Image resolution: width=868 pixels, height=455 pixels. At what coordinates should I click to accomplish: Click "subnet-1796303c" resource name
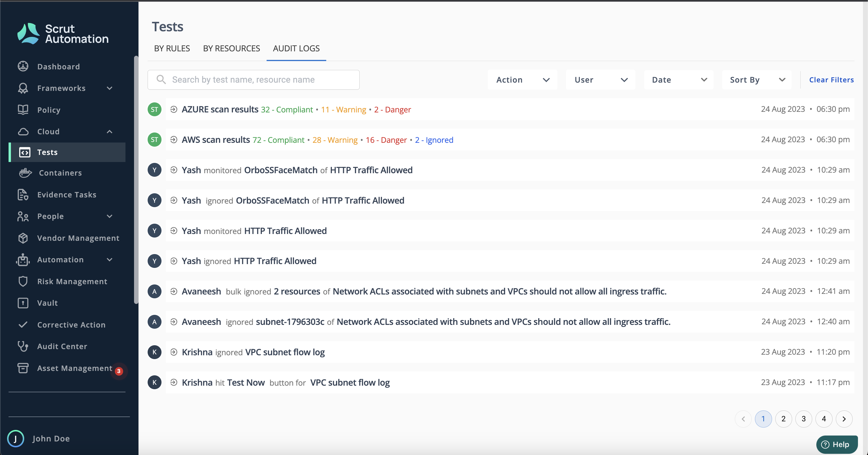coord(290,322)
